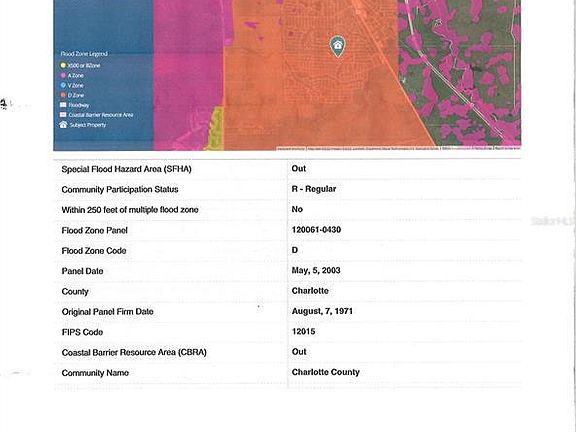This screenshot has height=432, width=576.
Task: Click the 'Floodway' legend label
Action: 79,105
